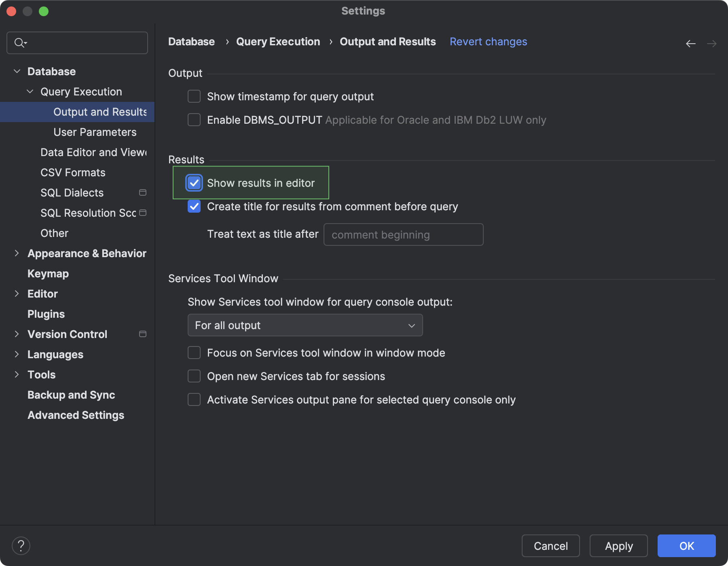Open the help question mark icon
This screenshot has height=566, width=728.
[x=21, y=546]
